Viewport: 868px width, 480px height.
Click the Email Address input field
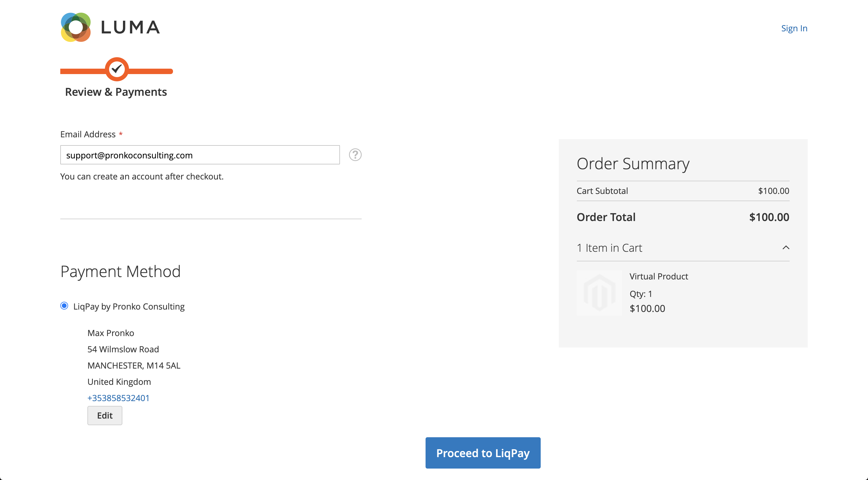coord(200,154)
